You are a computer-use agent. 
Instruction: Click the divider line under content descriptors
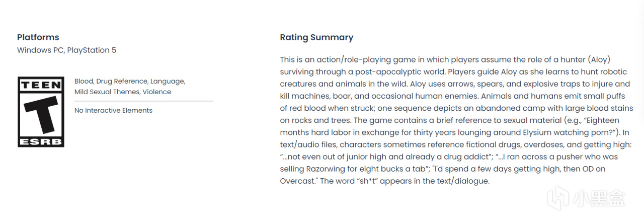pyautogui.click(x=144, y=101)
